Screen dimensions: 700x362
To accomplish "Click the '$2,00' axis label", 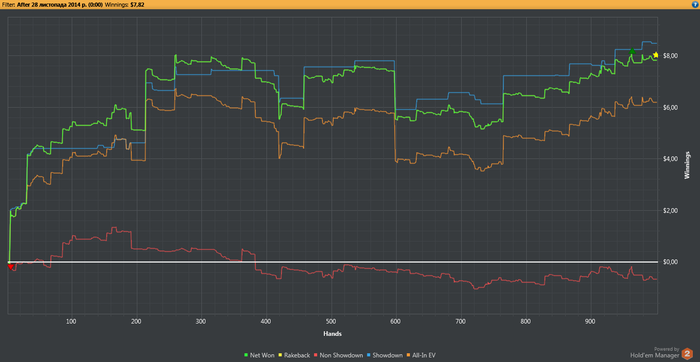I will click(672, 210).
